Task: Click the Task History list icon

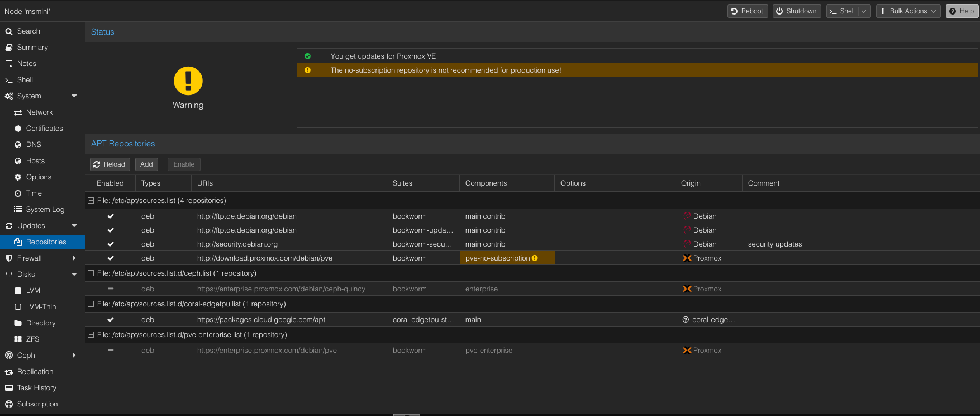Action: (x=9, y=388)
